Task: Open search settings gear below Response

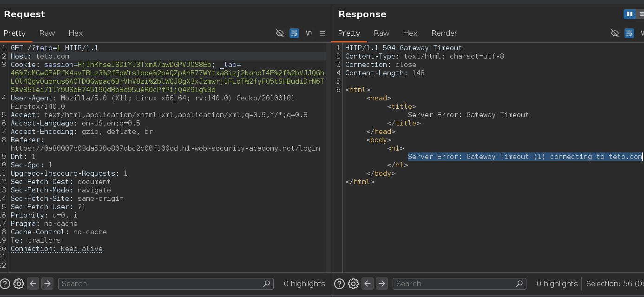Action: (353, 284)
